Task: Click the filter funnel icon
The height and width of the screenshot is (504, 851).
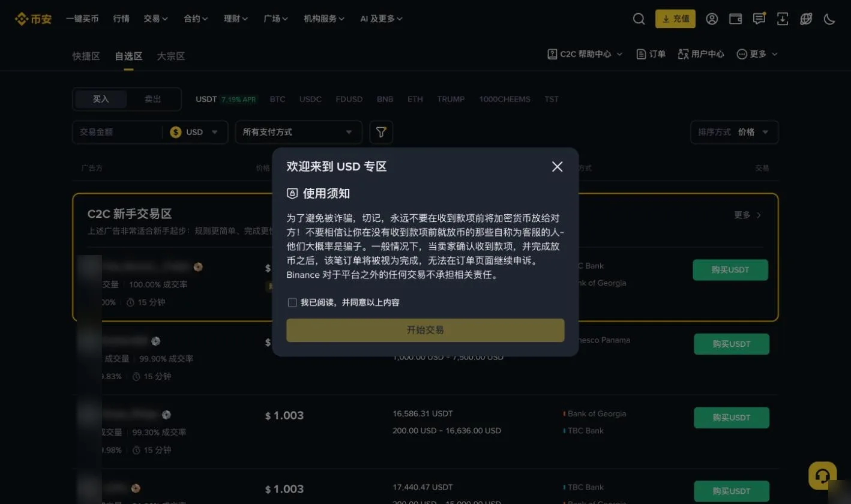Action: pos(381,132)
